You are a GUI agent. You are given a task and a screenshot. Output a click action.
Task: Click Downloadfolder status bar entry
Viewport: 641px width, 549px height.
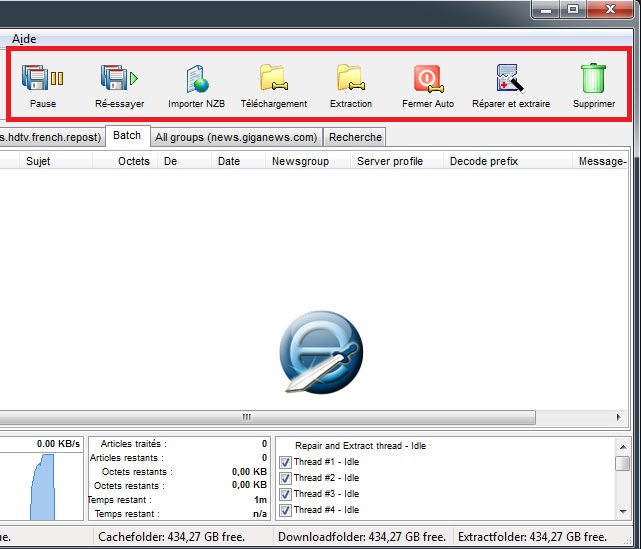coord(362,537)
